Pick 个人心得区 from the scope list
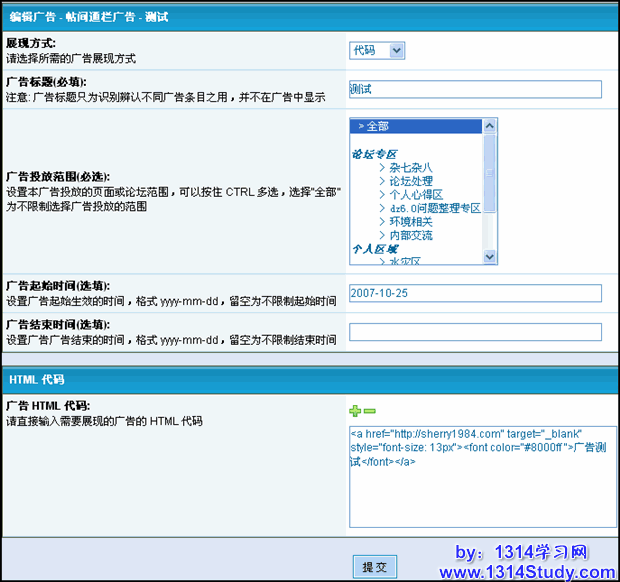620x582 pixels. click(x=416, y=195)
